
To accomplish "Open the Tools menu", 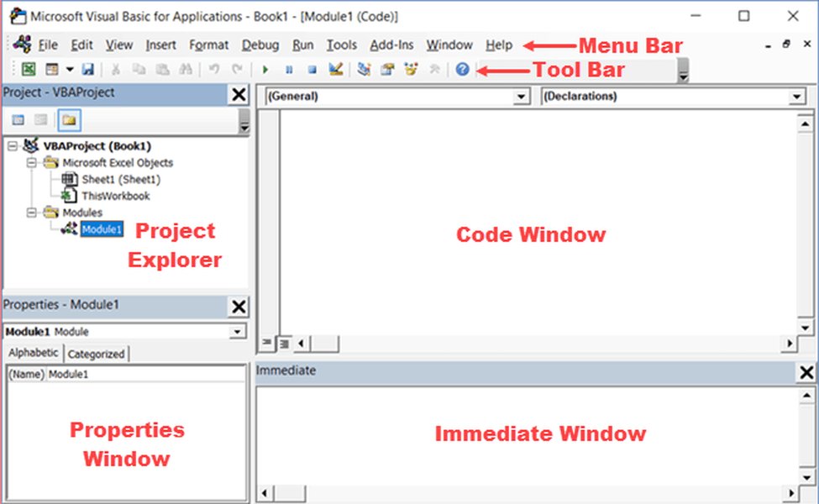I will click(342, 45).
